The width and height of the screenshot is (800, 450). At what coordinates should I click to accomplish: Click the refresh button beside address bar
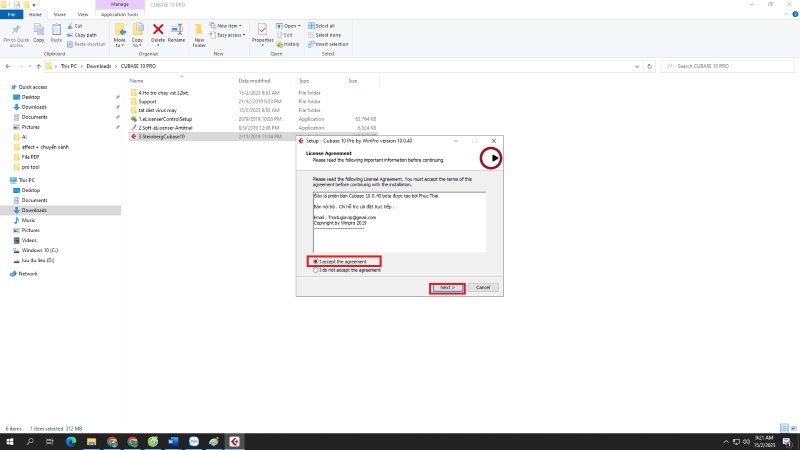[x=649, y=66]
